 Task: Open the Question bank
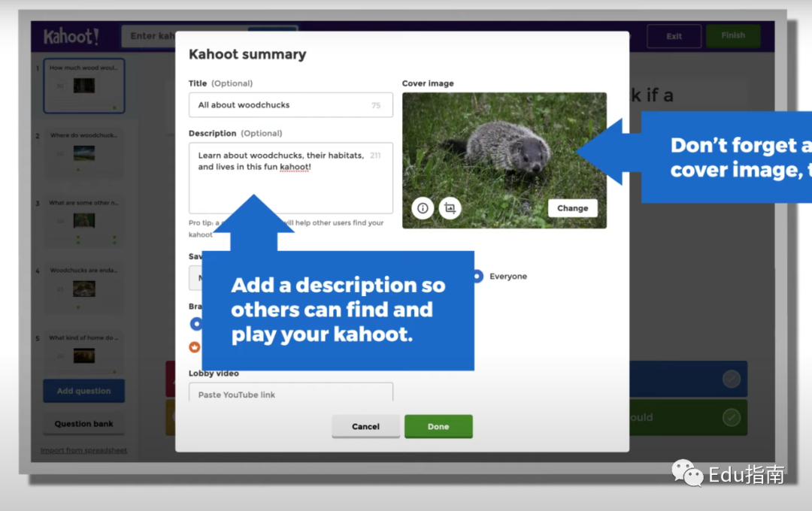(x=84, y=424)
